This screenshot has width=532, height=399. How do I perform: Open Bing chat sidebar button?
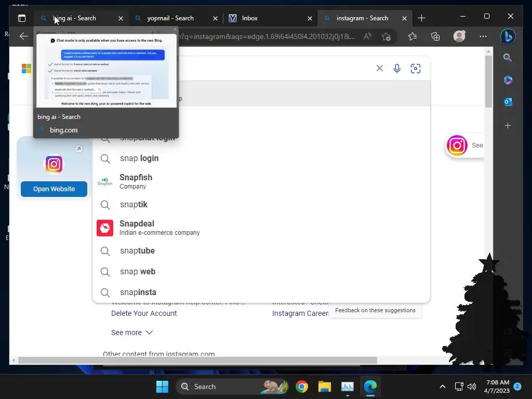508,36
